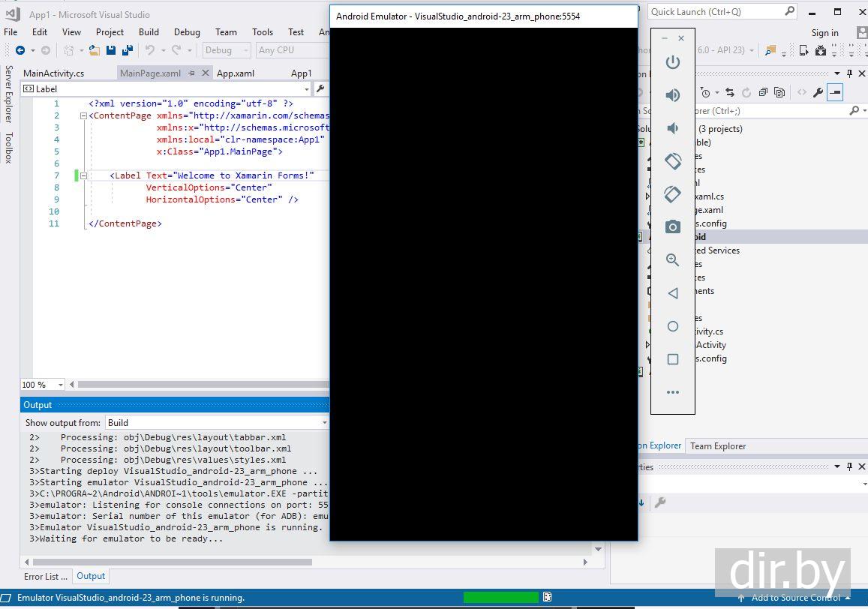Switch to the Error List tab
Image resolution: width=868 pixels, height=609 pixels.
pos(46,577)
